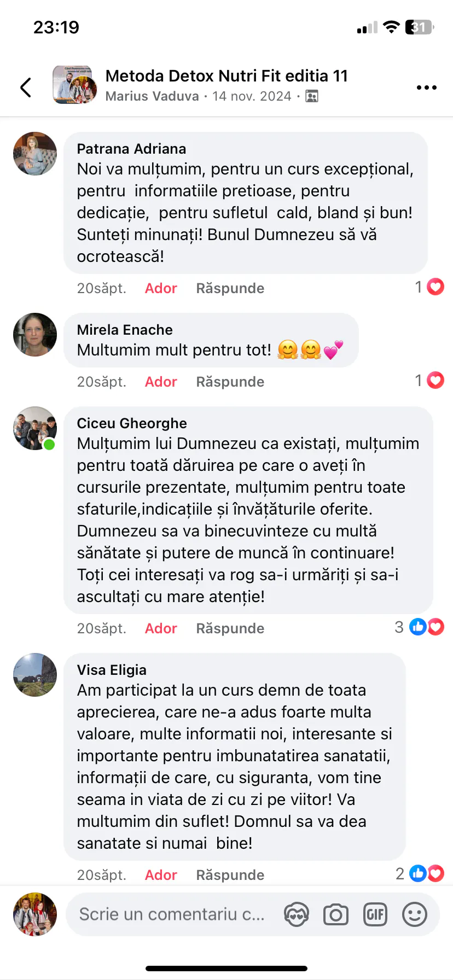
Task: Tap the back arrow icon
Action: [x=26, y=87]
